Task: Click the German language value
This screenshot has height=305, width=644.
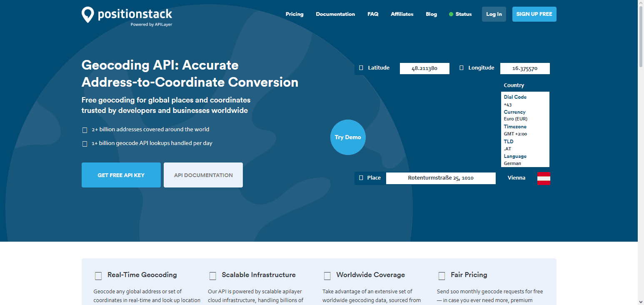Action: [x=512, y=163]
